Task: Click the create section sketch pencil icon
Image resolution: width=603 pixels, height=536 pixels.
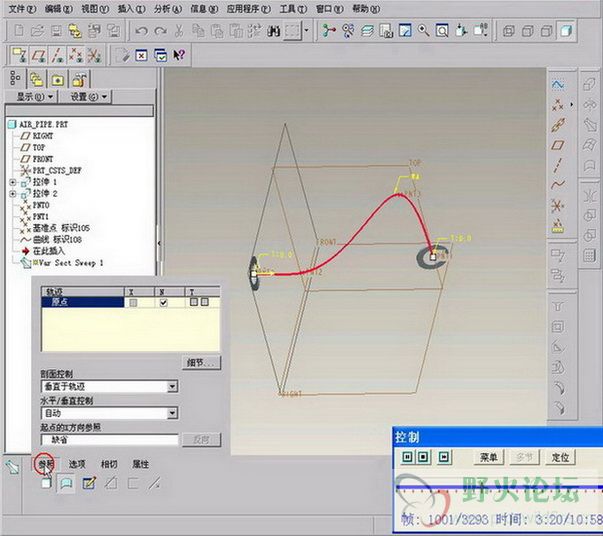Action: click(x=89, y=483)
